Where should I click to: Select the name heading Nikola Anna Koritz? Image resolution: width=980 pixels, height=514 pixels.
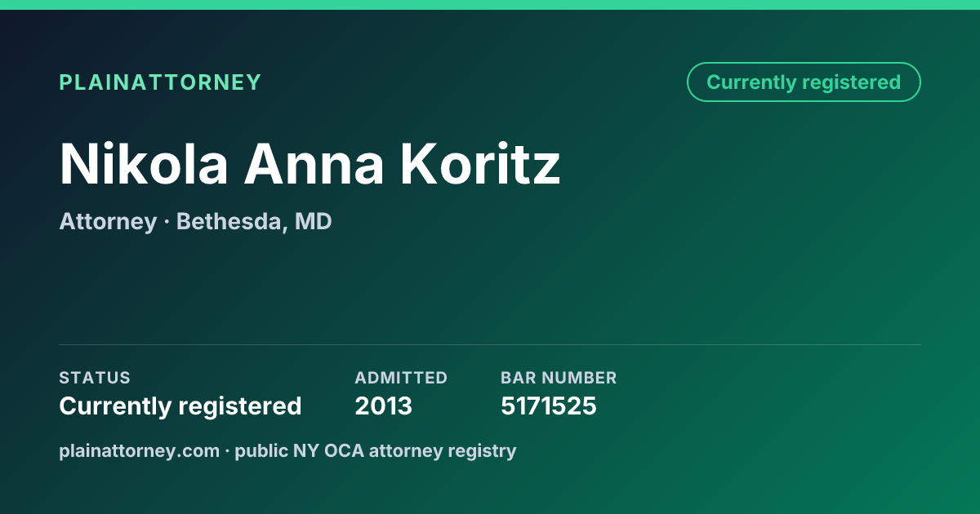point(310,164)
